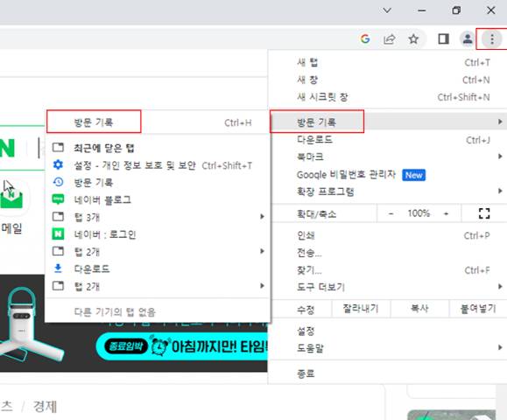This screenshot has width=507, height=420.
Task: Bookmark this page with star icon
Action: pyautogui.click(x=413, y=39)
